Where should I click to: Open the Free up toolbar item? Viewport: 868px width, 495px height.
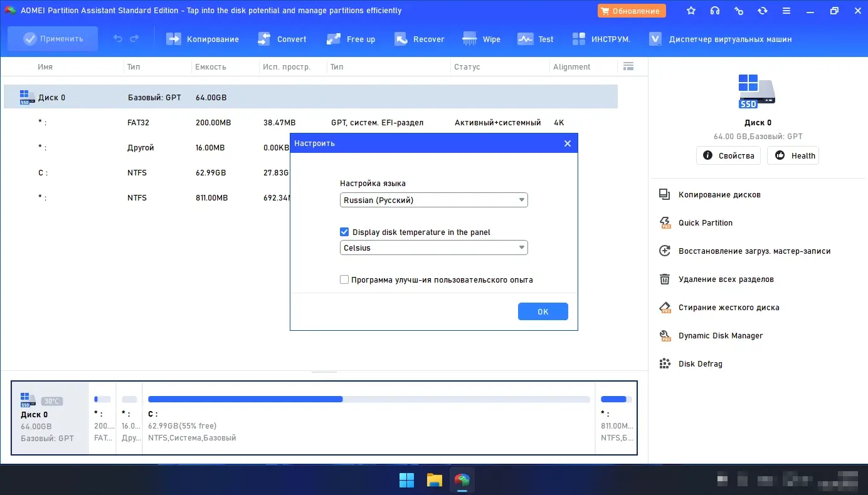click(351, 39)
